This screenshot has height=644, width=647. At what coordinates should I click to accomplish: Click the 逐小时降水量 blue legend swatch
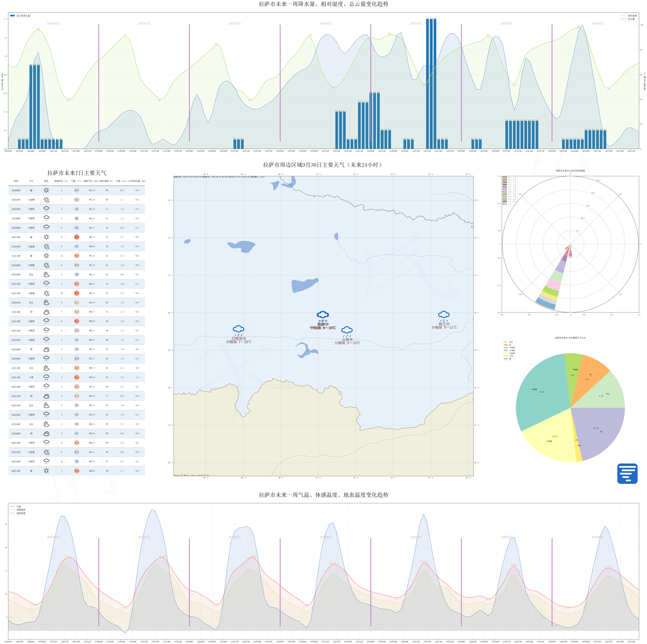12,16
